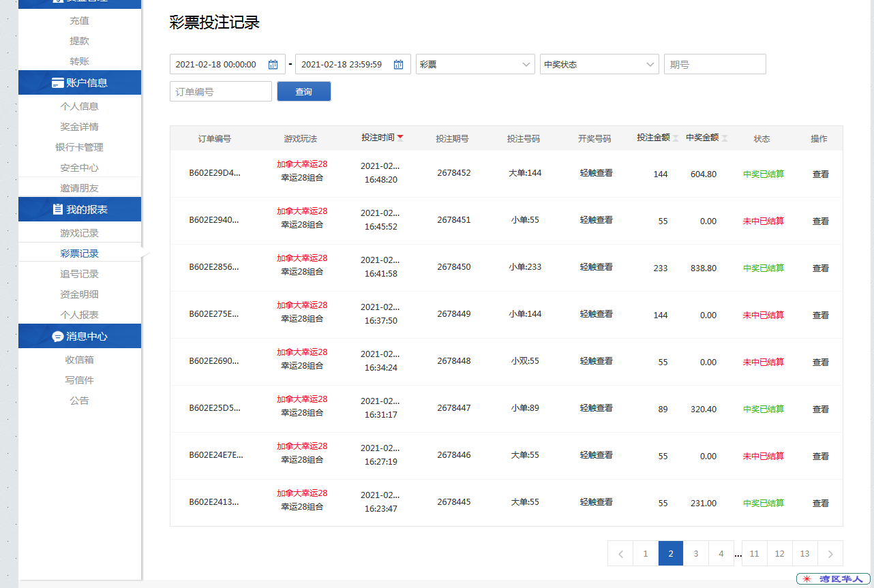
Task: Click the end date field 23:59:59
Action: tap(353, 64)
